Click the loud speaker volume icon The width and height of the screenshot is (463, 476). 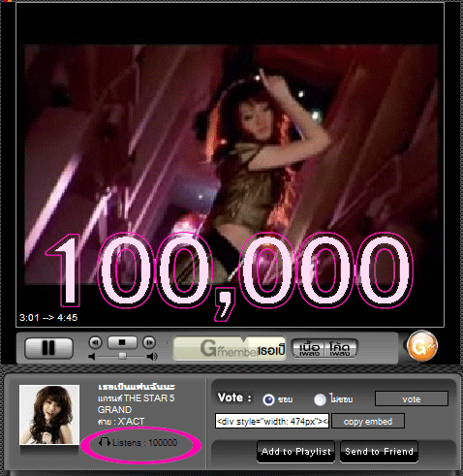[x=152, y=357]
